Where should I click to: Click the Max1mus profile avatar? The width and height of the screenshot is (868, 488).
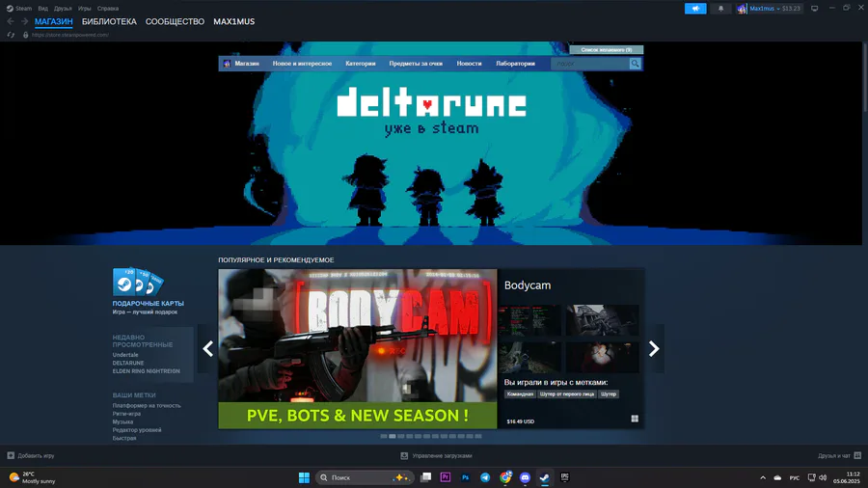point(742,9)
